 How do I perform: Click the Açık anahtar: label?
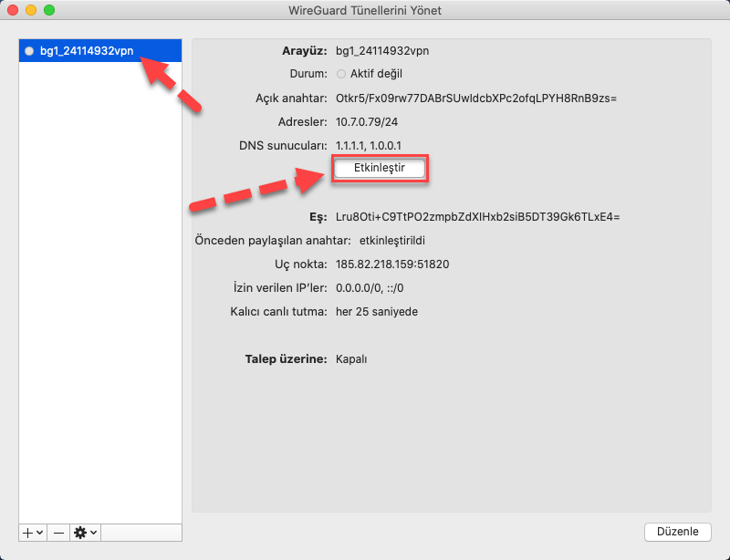(291, 99)
